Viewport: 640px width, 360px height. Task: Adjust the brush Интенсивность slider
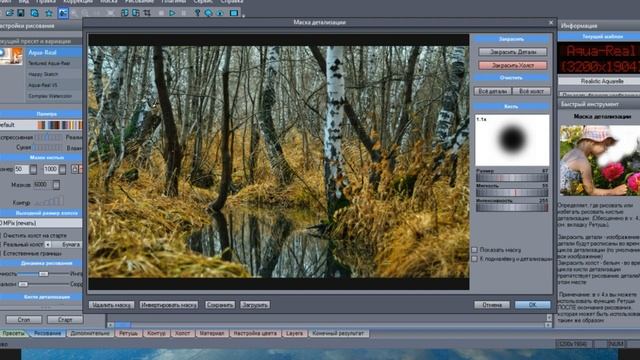pos(512,207)
